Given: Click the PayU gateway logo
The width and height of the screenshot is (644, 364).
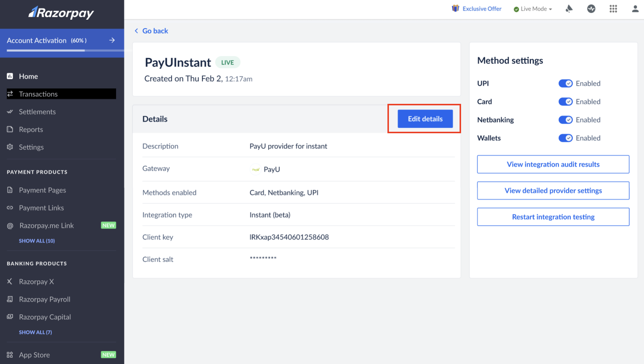Looking at the screenshot, I should [256, 169].
